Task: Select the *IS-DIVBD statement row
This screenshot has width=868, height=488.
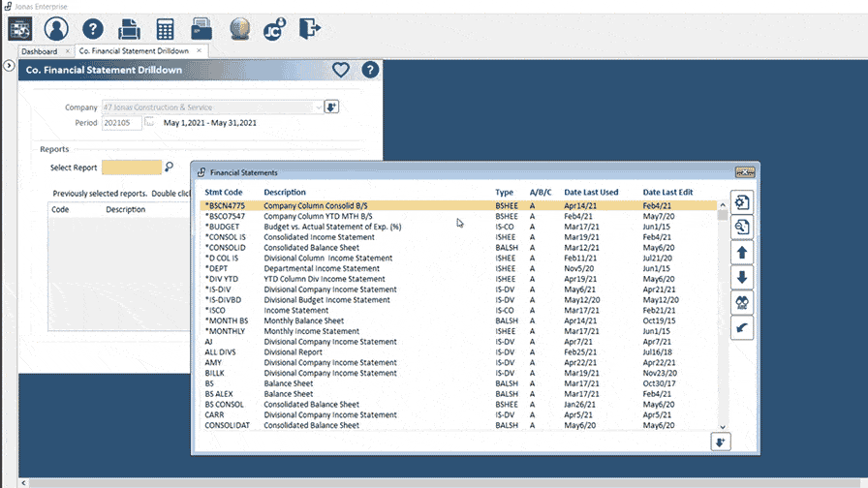Action: 458,300
